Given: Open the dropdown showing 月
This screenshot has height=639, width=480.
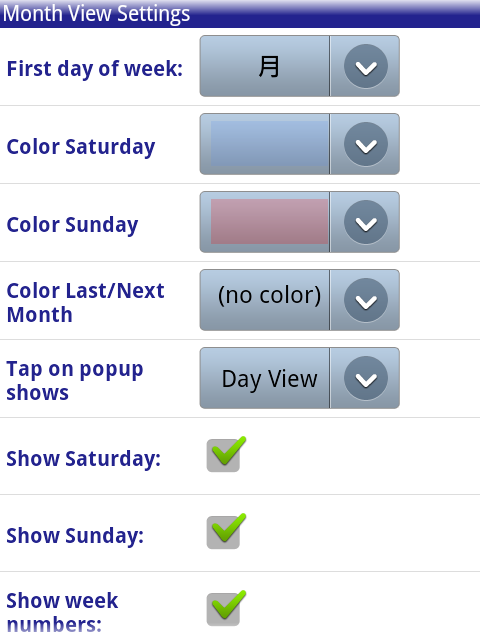Looking at the screenshot, I should pyautogui.click(x=299, y=66).
